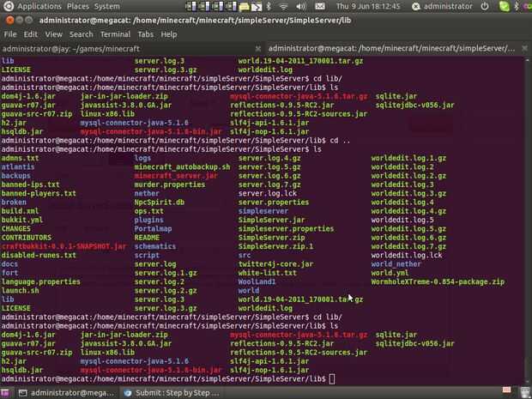Viewport: 532px width, 399px height.
Task: Click the atlantis directory name
Action: pyautogui.click(x=18, y=167)
